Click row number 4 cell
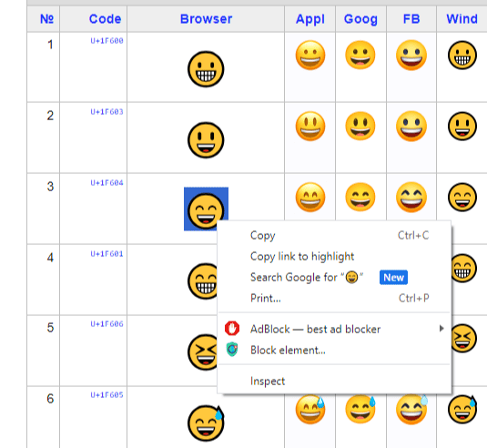This screenshot has height=448, width=487. tap(43, 280)
